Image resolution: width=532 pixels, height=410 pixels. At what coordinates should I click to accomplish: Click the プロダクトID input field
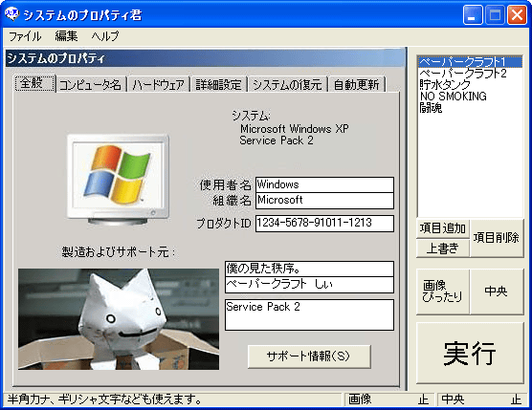tap(324, 224)
